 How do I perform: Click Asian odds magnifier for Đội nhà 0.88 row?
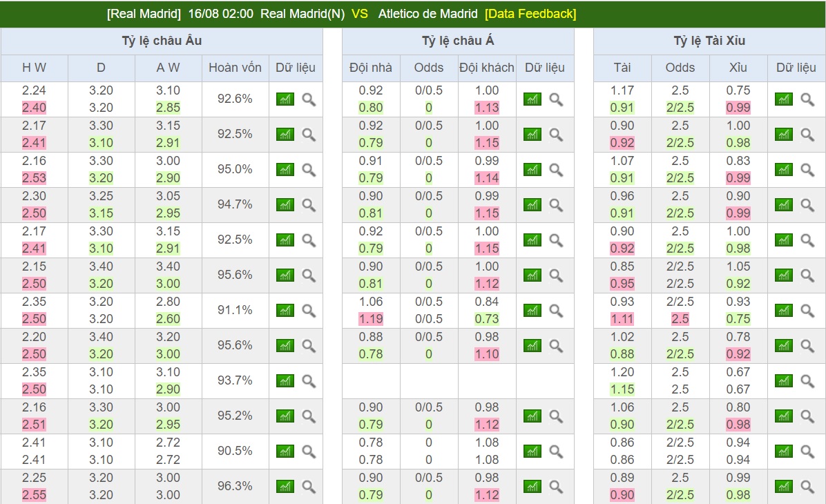tap(556, 345)
